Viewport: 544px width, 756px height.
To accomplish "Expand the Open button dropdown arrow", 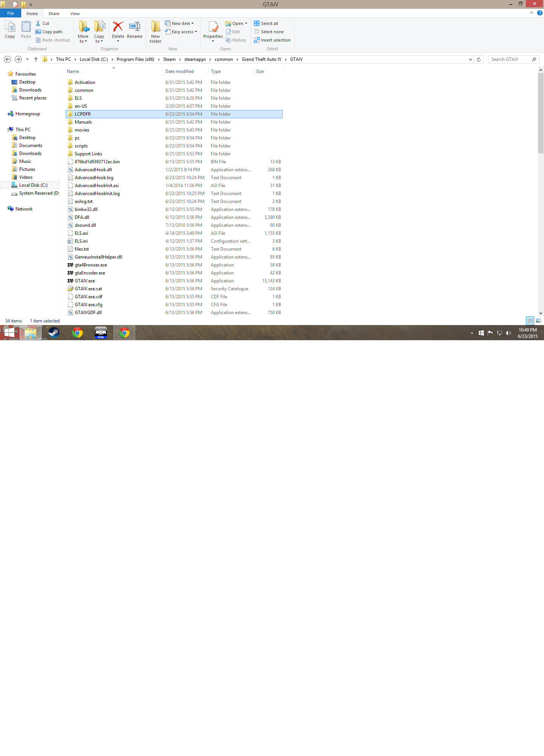I will 246,23.
